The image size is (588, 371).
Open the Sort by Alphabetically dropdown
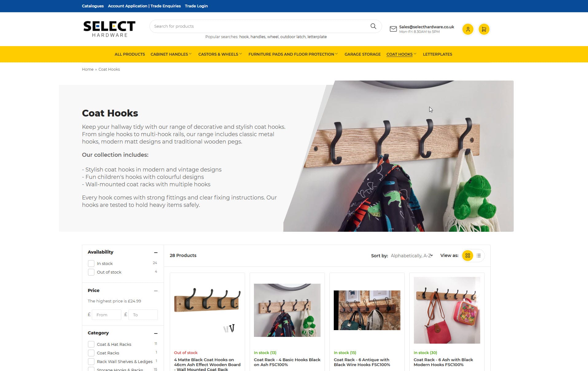pos(411,256)
